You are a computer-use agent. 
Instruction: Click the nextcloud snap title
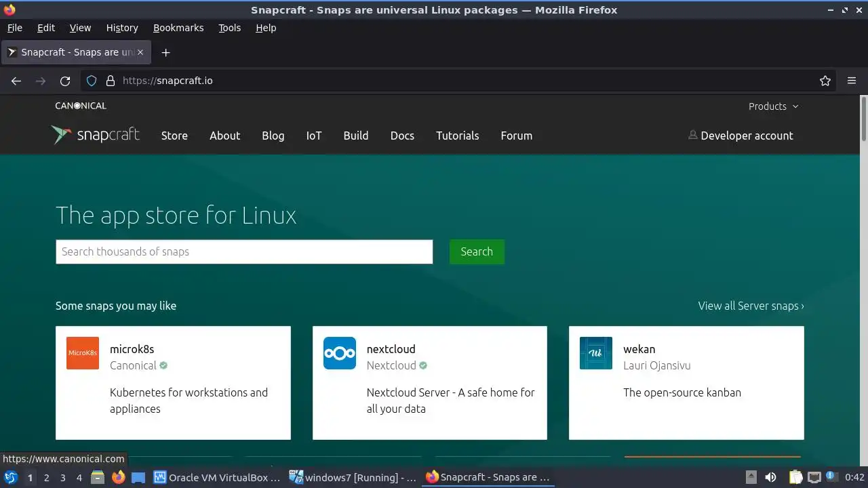coord(391,349)
